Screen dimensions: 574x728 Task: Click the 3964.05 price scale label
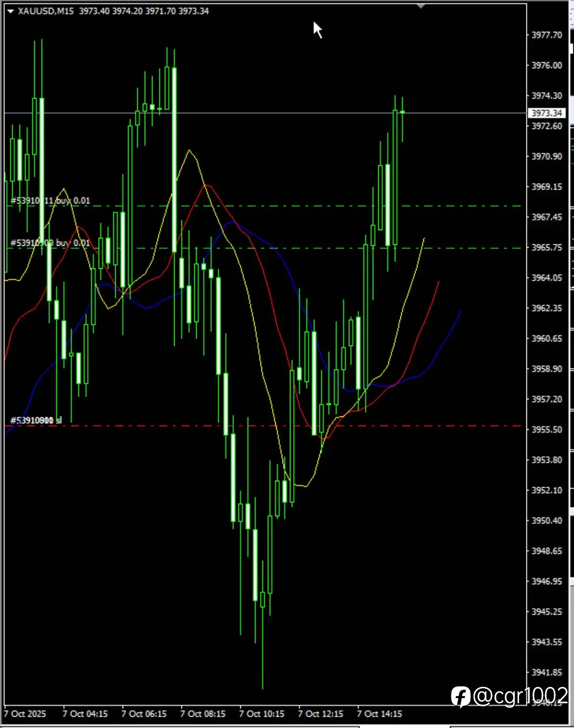point(547,278)
